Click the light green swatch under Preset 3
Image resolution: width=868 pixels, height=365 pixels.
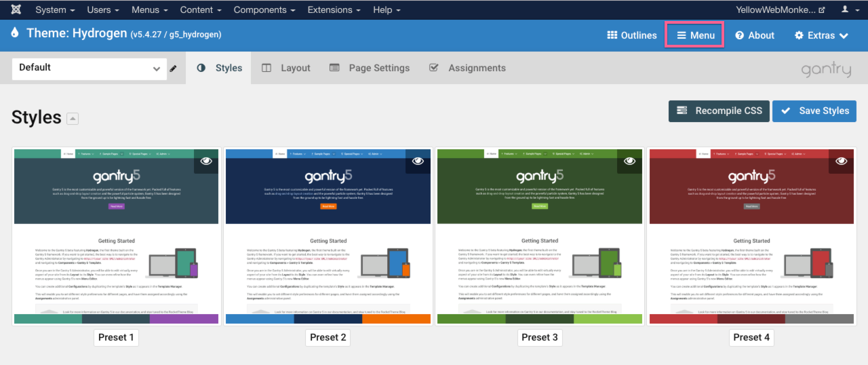(x=608, y=319)
